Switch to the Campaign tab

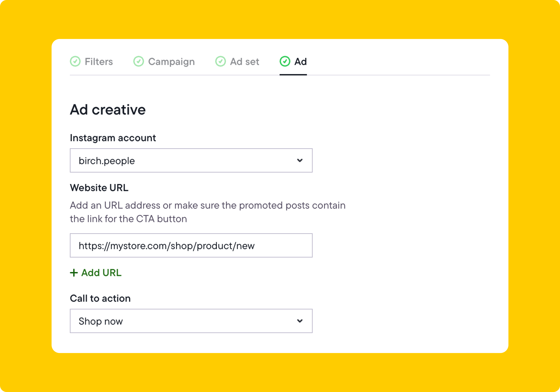[x=164, y=61]
